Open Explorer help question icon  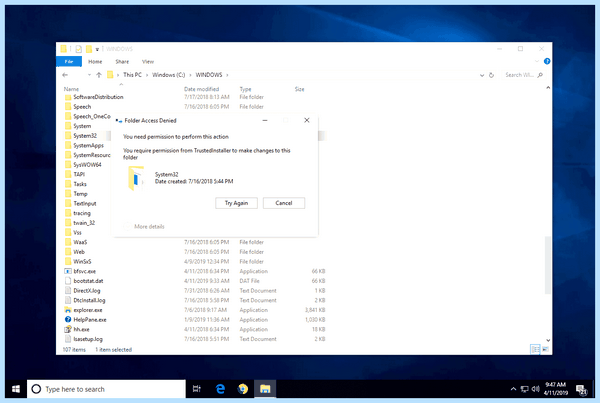547,61
